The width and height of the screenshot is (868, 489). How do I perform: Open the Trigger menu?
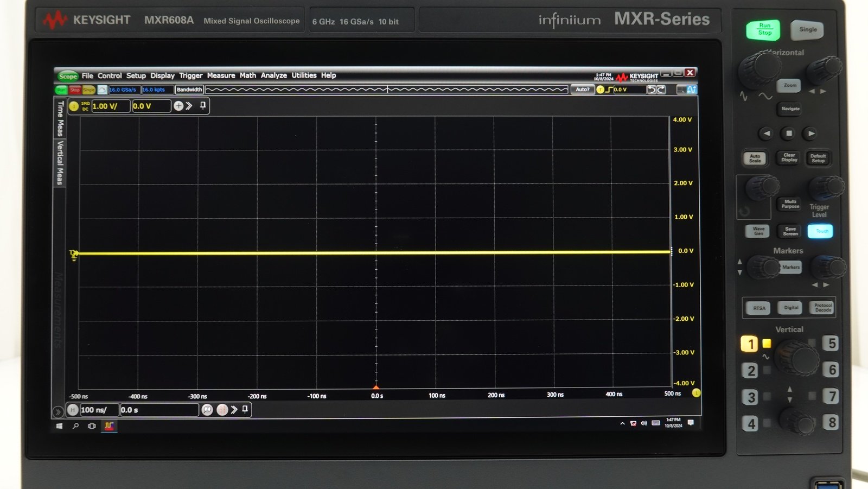click(191, 76)
